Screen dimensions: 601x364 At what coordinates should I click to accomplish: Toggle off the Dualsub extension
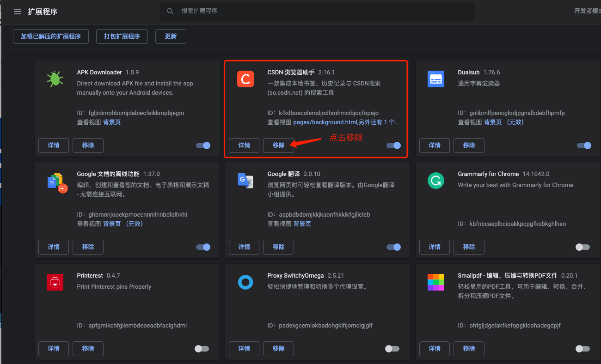coord(584,146)
